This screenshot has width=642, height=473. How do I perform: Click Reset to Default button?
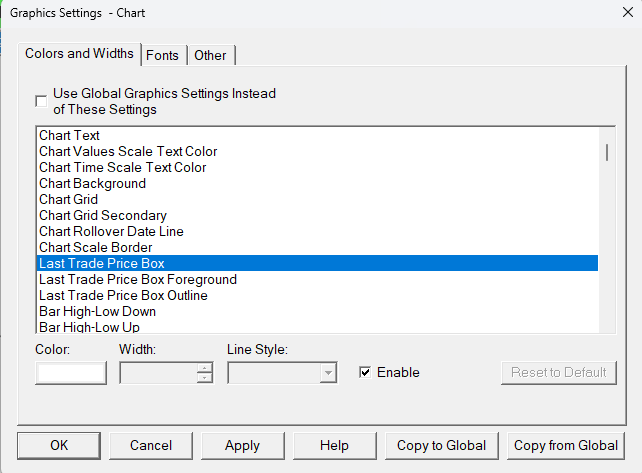pyautogui.click(x=558, y=373)
